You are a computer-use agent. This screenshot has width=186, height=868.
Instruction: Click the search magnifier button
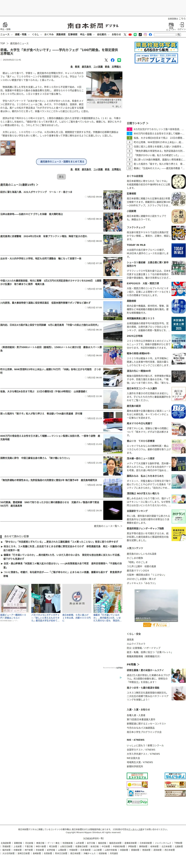coord(179,34)
